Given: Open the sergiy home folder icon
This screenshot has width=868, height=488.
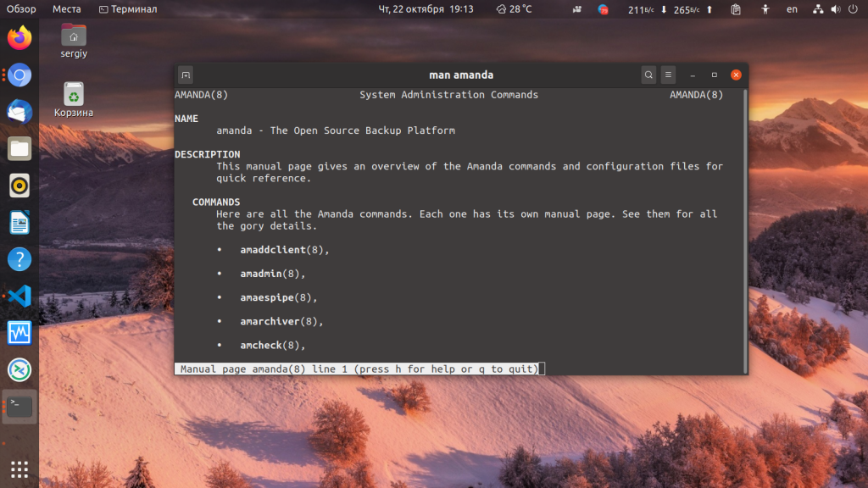Looking at the screenshot, I should [74, 42].
